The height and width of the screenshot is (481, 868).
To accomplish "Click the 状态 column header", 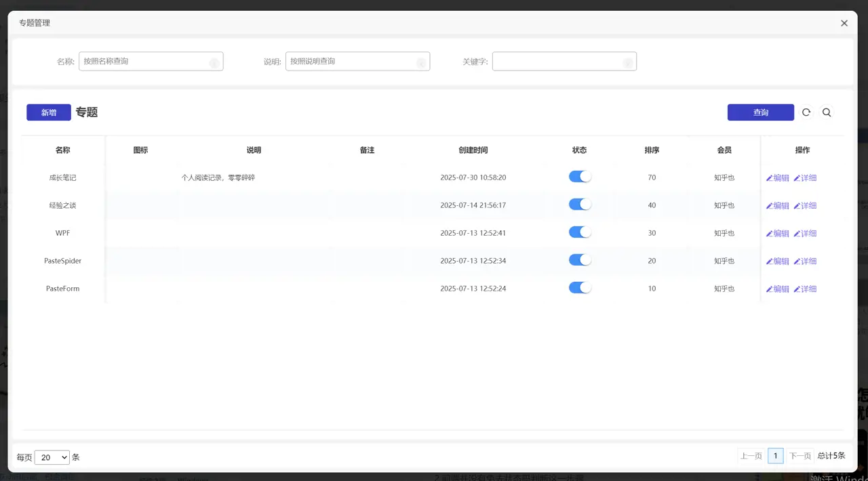I will click(x=579, y=150).
